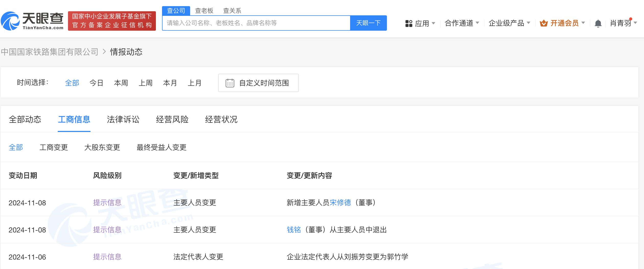Expand the 应用 dropdown arrow

433,23
